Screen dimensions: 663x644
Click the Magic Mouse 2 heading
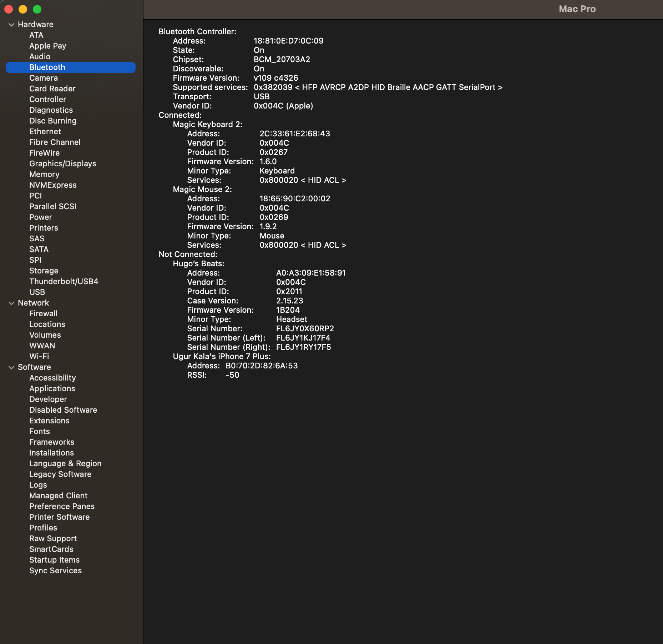[202, 189]
